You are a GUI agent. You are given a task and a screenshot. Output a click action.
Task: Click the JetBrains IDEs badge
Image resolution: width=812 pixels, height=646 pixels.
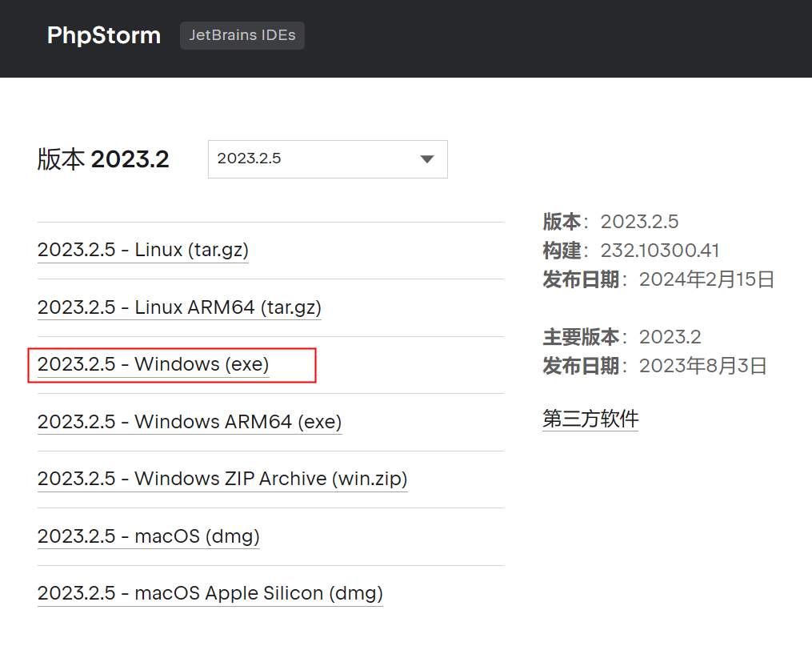point(242,35)
